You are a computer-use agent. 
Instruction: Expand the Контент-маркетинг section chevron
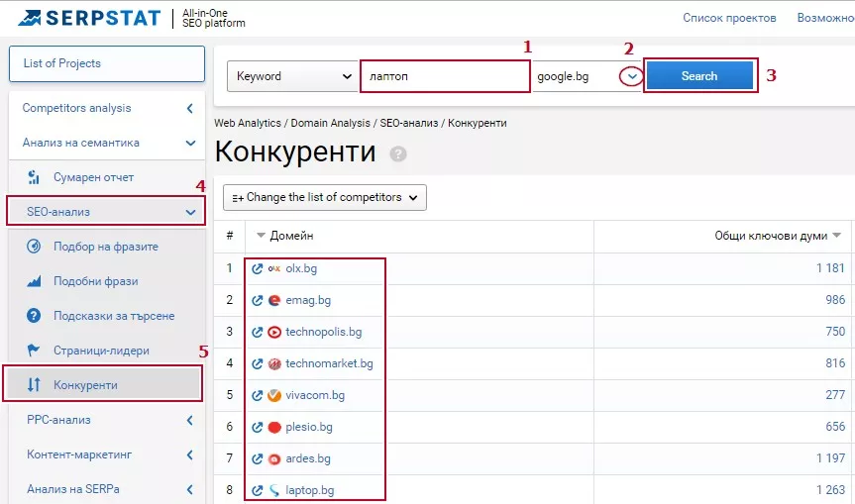pyautogui.click(x=190, y=454)
